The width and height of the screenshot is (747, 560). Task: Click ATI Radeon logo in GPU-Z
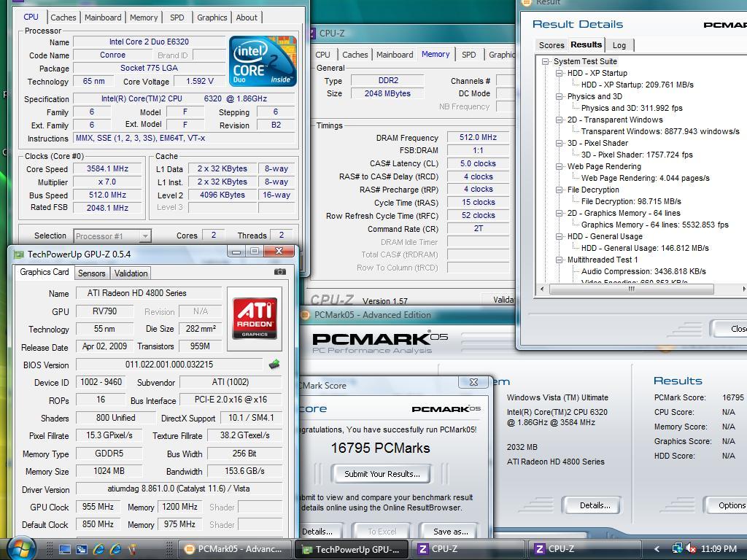tap(255, 319)
